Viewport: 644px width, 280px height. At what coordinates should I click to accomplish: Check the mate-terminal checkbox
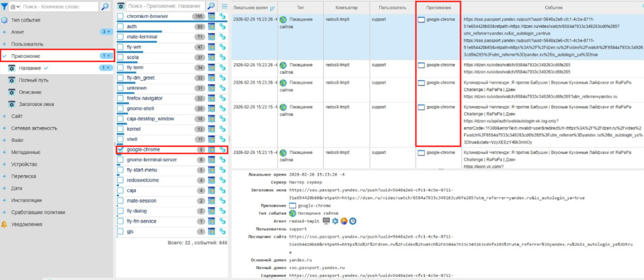click(120, 37)
